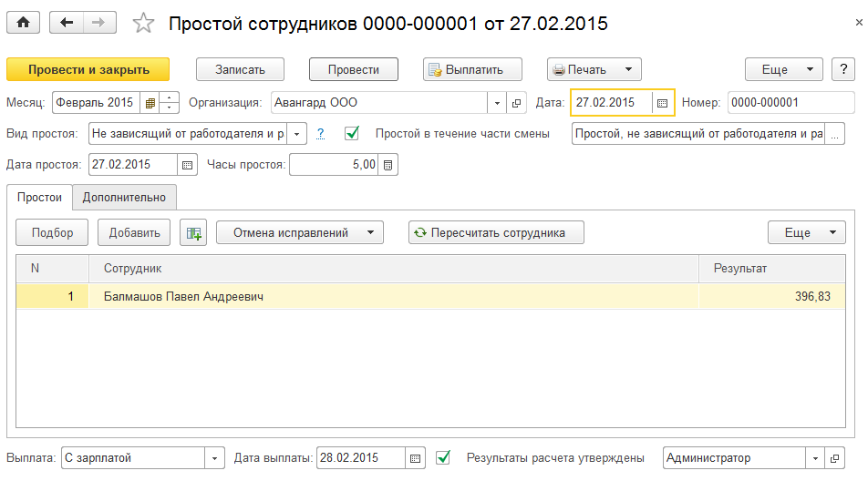Add document to favorites with star icon
This screenshot has width=868, height=481.
point(143,24)
